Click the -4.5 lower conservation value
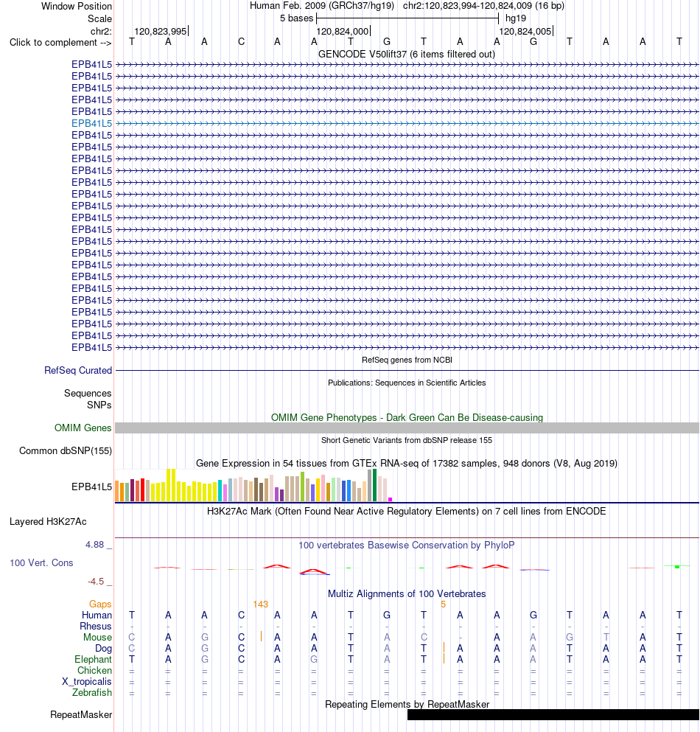700x732 pixels. pos(96,581)
